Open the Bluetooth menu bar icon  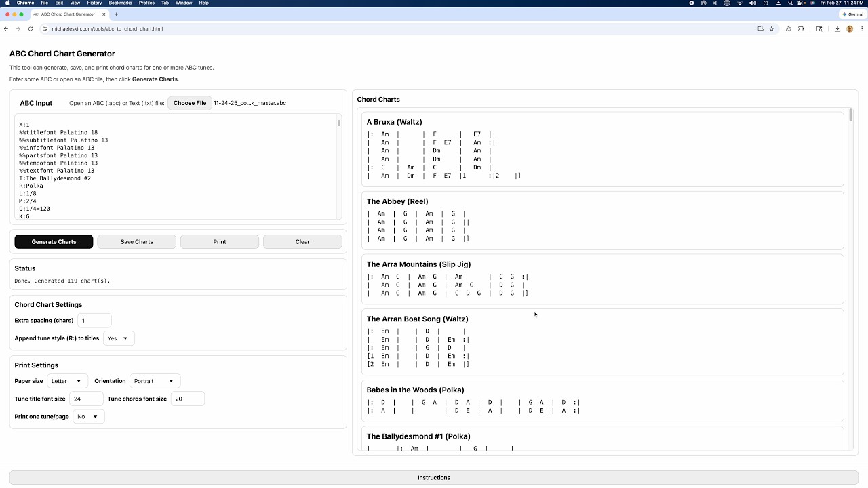[x=715, y=3]
